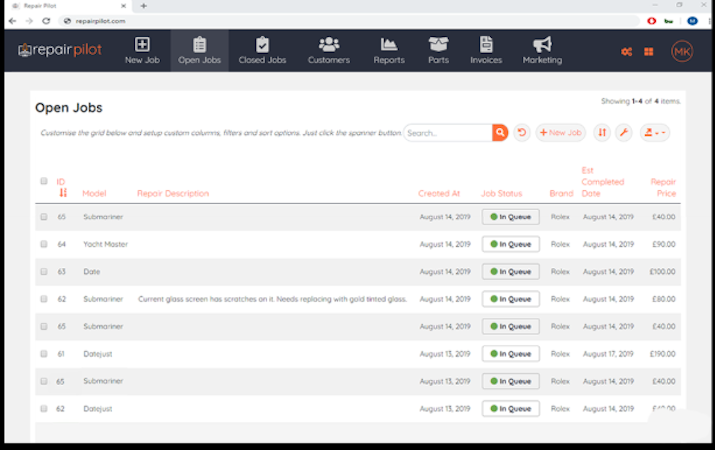This screenshot has width=715, height=450.
Task: Open the Closed Jobs section
Action: coord(262,51)
